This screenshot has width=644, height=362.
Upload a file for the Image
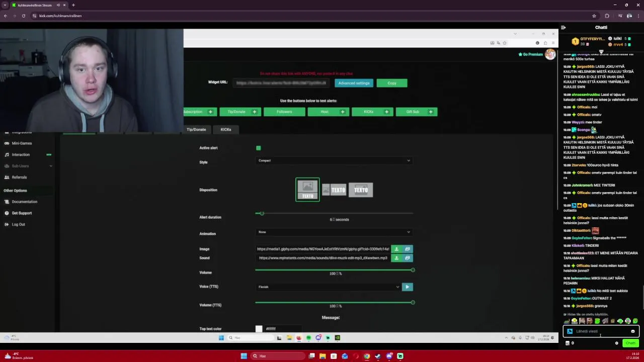[396, 249]
